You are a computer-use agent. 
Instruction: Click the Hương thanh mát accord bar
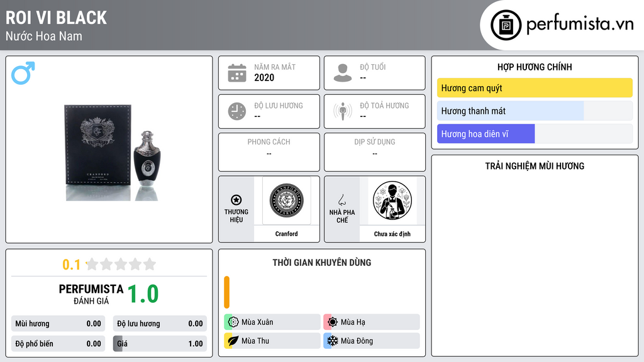(535, 111)
